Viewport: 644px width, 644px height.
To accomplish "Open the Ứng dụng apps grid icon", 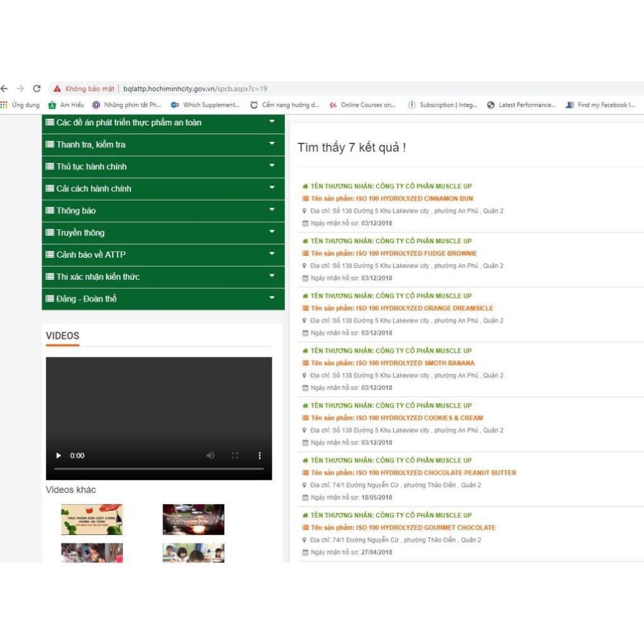I will click(x=4, y=105).
